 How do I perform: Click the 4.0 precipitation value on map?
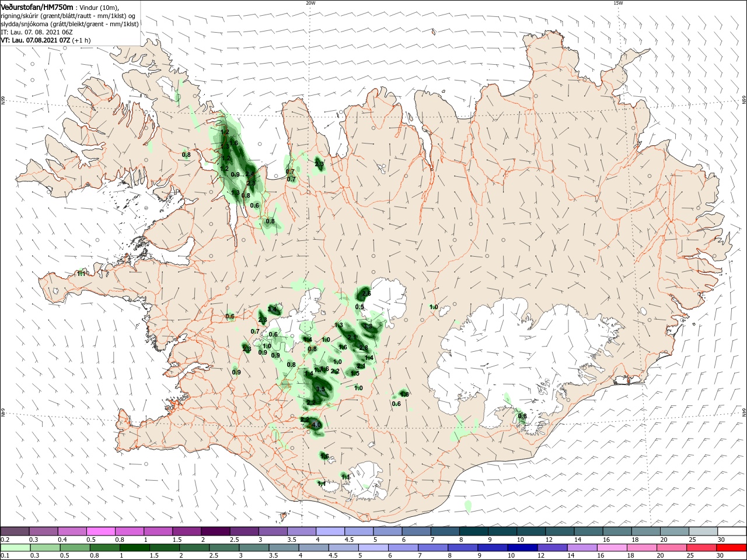(316, 425)
